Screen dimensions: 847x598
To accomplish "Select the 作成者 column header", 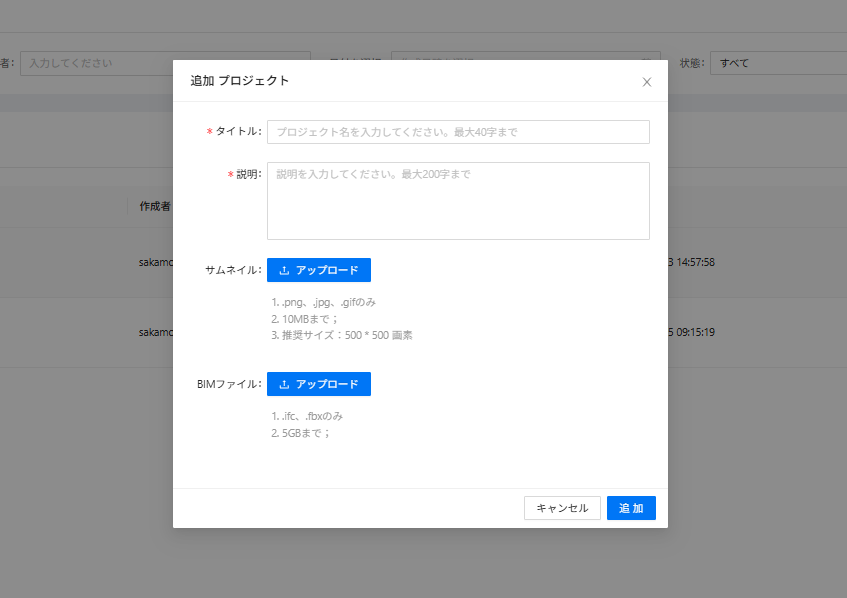I will [x=154, y=206].
